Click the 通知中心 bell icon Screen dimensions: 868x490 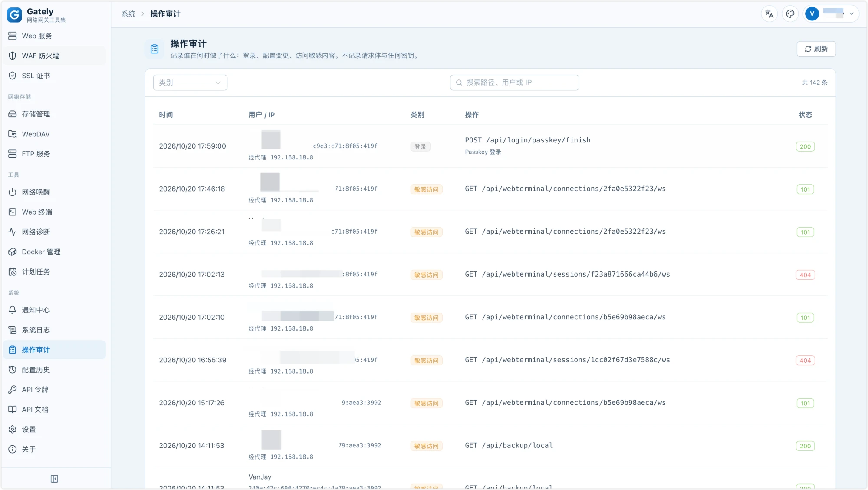[13, 310]
